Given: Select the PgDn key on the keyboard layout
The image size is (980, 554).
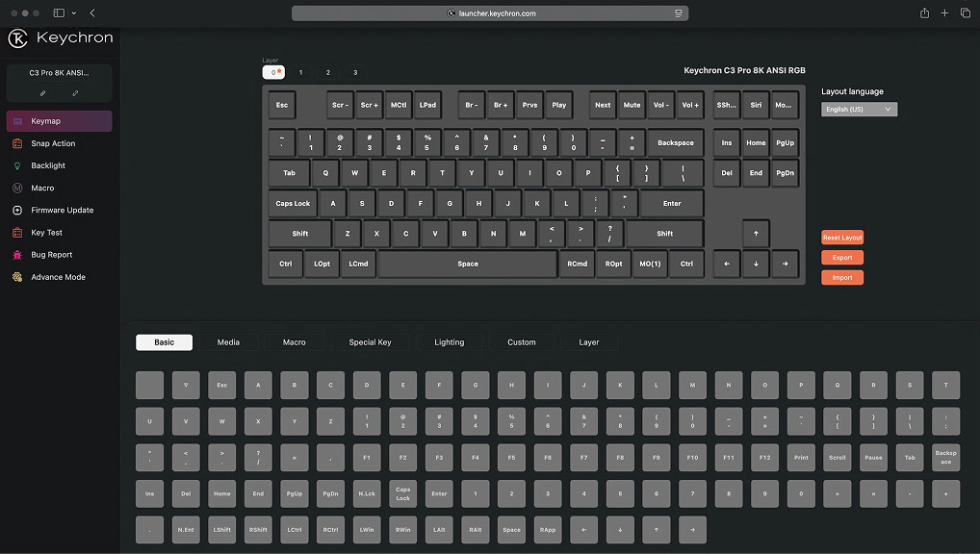Looking at the screenshot, I should [785, 173].
